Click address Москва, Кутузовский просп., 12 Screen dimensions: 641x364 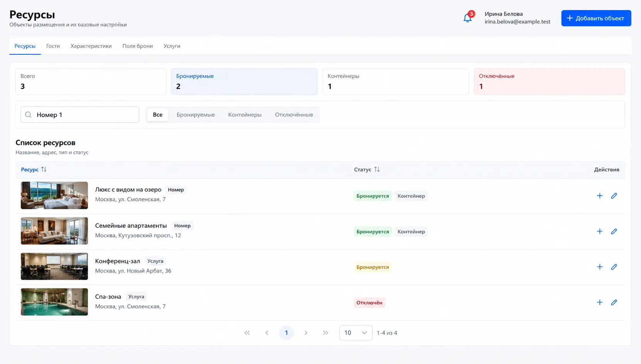click(138, 235)
